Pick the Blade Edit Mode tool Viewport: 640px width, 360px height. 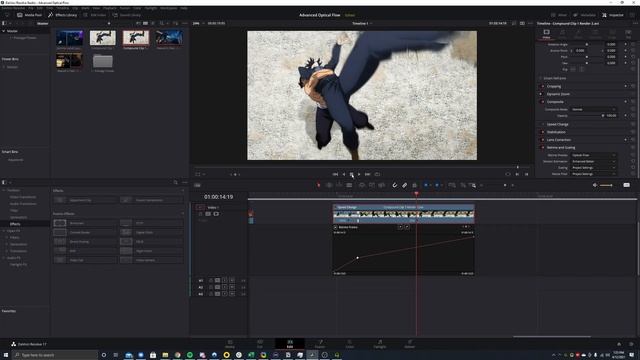[349, 185]
